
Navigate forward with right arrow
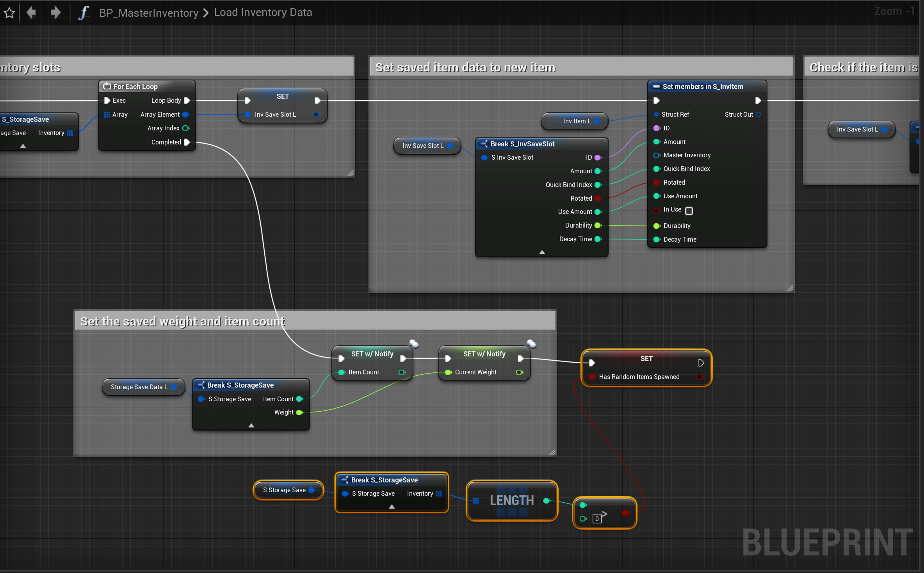pos(55,12)
